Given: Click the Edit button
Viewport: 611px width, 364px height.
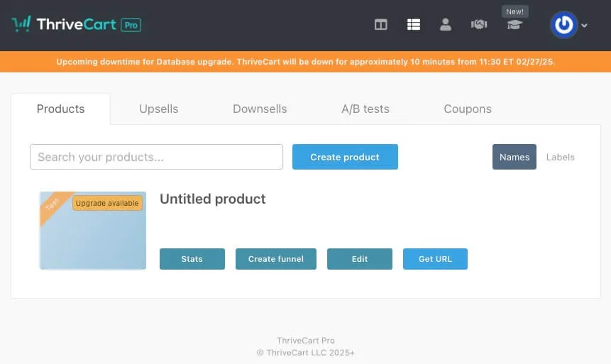Looking at the screenshot, I should (x=360, y=259).
